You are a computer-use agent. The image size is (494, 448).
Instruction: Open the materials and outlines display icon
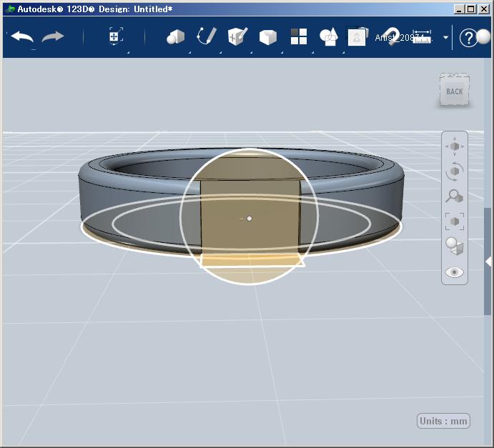455,247
